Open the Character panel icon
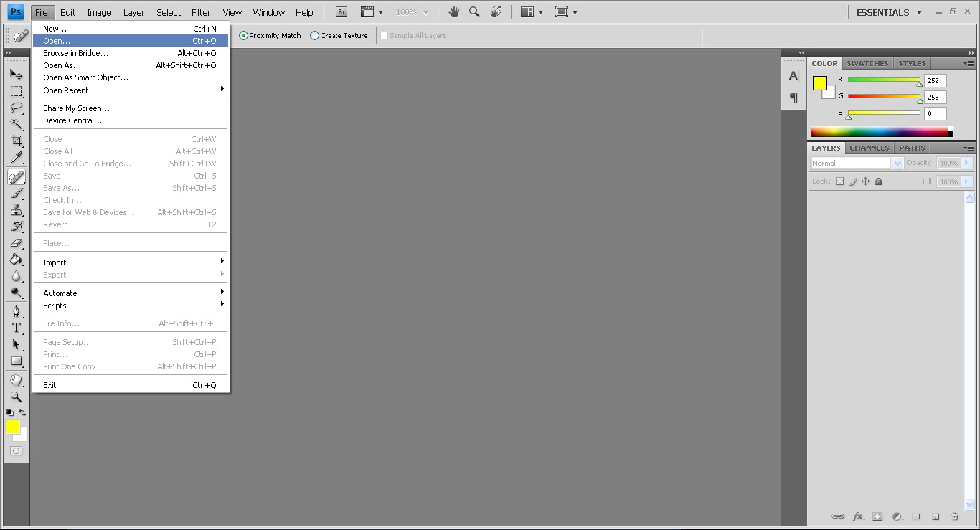Image resolution: width=980 pixels, height=530 pixels. pos(793,76)
